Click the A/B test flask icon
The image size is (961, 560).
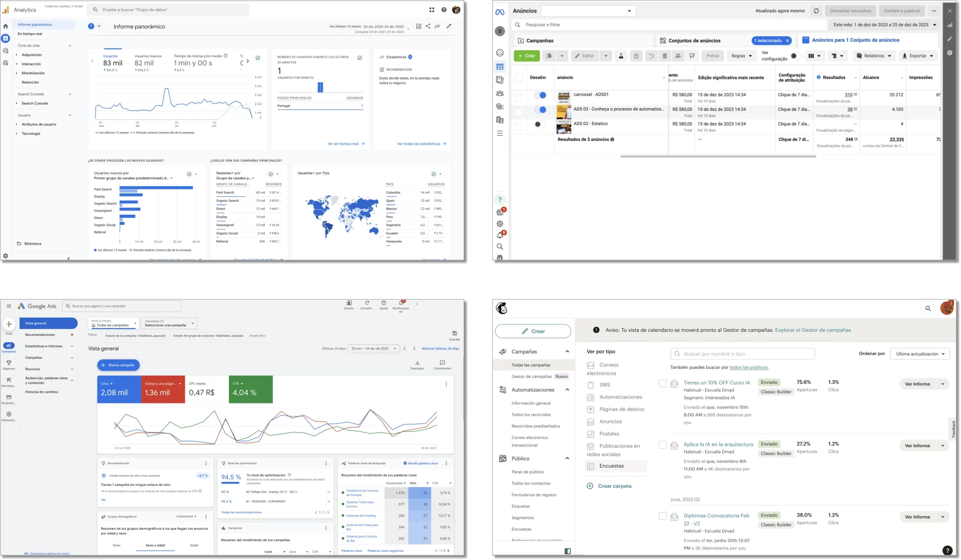click(621, 56)
